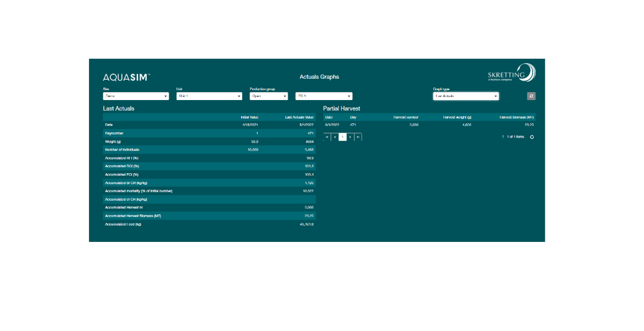The height and width of the screenshot is (331, 644).
Task: Sort by Harvest number column header
Action: (406, 117)
